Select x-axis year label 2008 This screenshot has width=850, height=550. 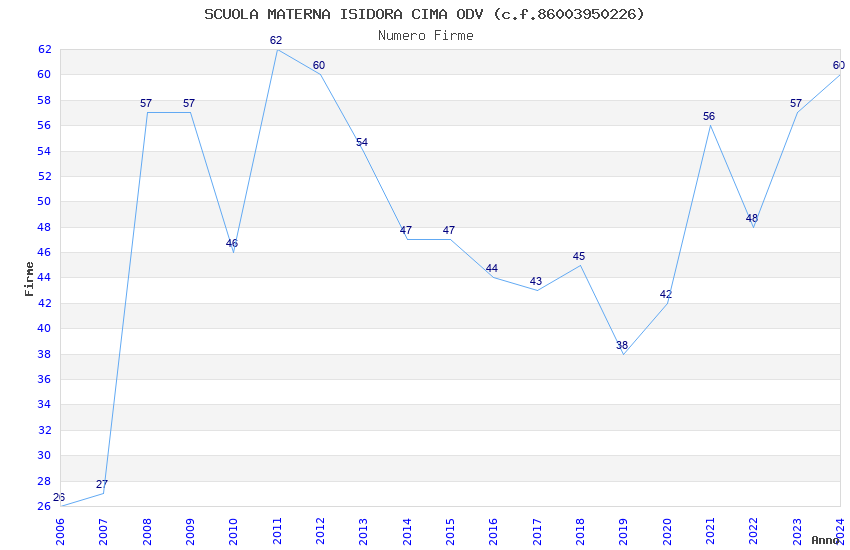coord(146,531)
